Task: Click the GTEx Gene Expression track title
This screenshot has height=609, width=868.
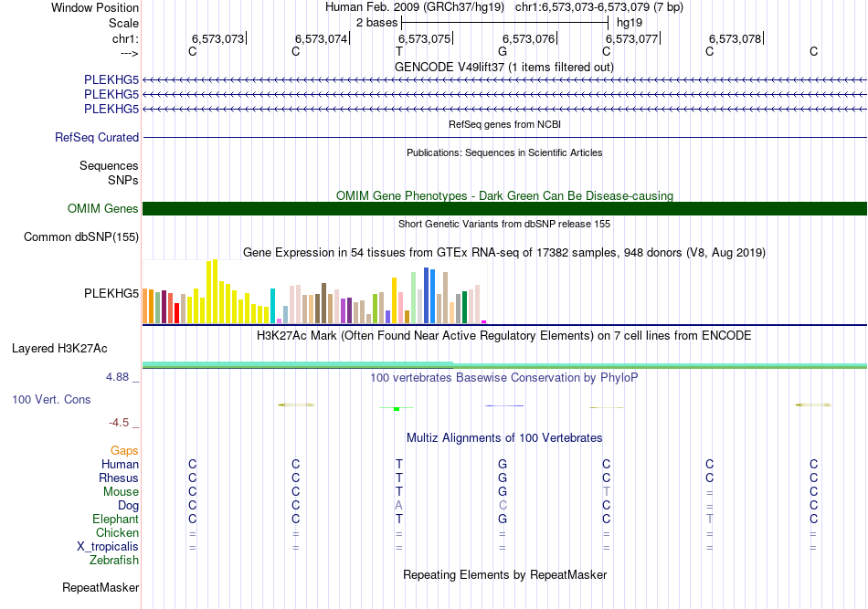Action: (504, 253)
